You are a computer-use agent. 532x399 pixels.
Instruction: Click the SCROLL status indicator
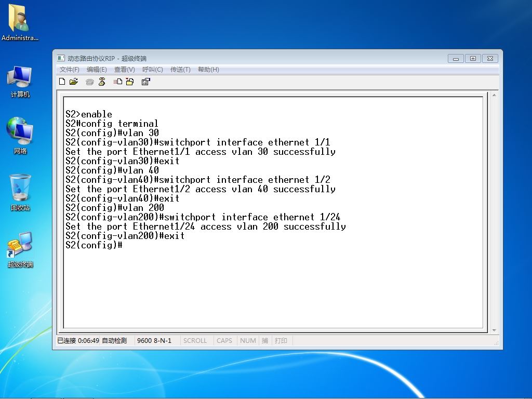[x=195, y=341]
